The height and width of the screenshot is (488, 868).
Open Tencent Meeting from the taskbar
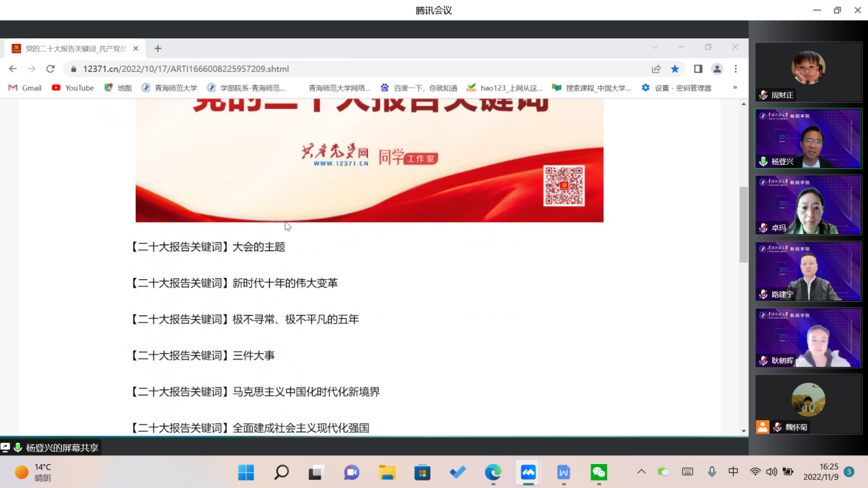[x=528, y=472]
